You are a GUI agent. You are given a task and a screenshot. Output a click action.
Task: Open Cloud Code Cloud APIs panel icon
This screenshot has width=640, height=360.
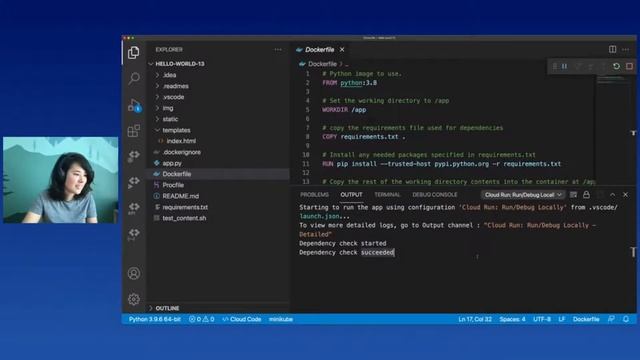tap(133, 208)
